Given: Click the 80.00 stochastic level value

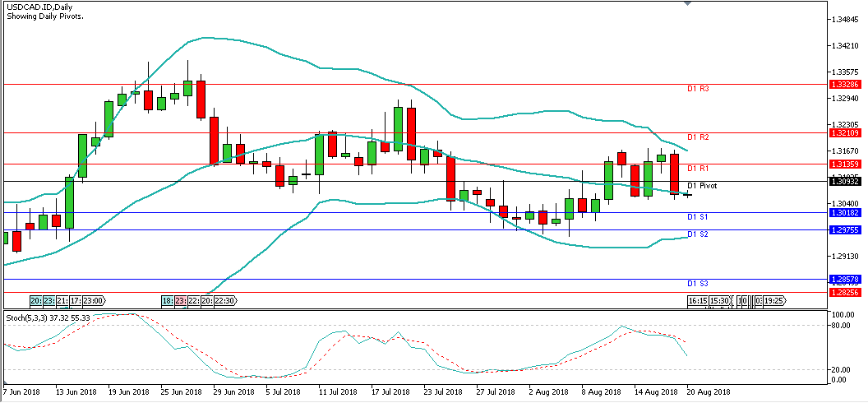Looking at the screenshot, I should (x=840, y=326).
